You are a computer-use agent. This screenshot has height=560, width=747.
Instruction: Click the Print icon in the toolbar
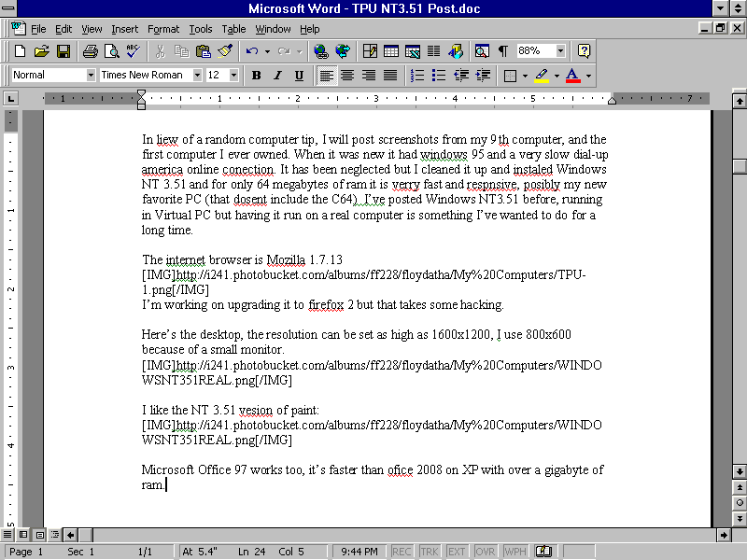pos(91,51)
